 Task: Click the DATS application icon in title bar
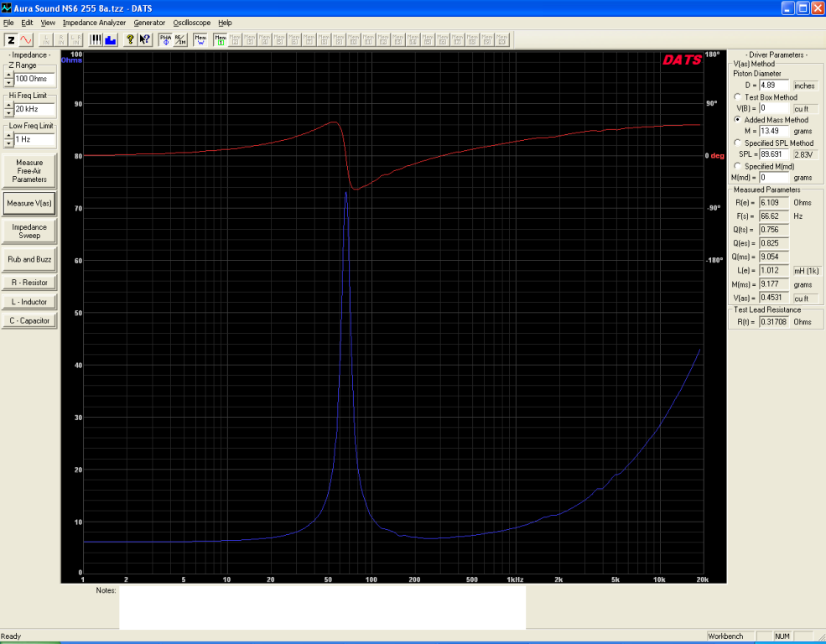tap(6, 8)
